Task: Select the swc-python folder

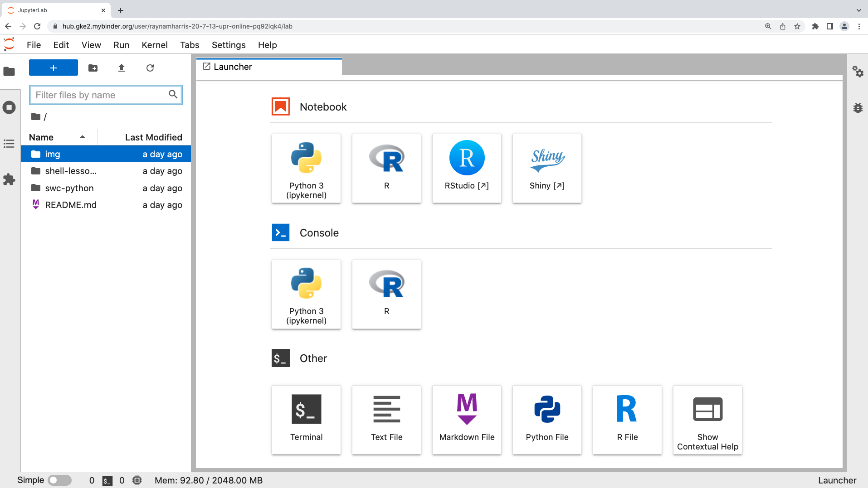Action: point(106,188)
